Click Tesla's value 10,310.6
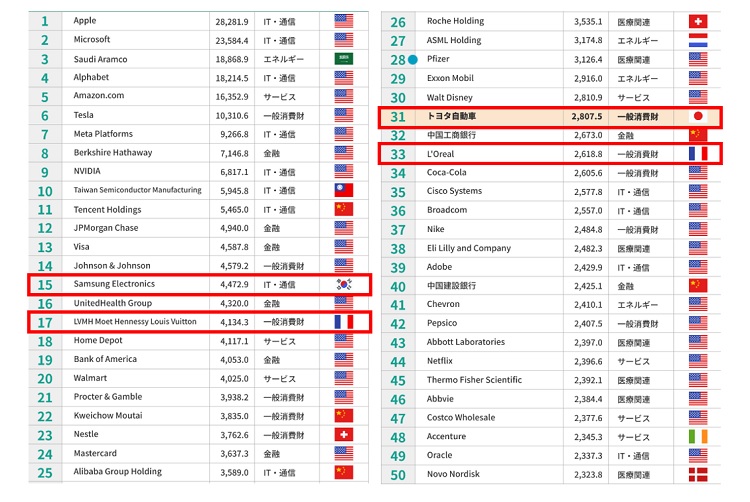Screen dimensions: 750x502 (x=232, y=116)
